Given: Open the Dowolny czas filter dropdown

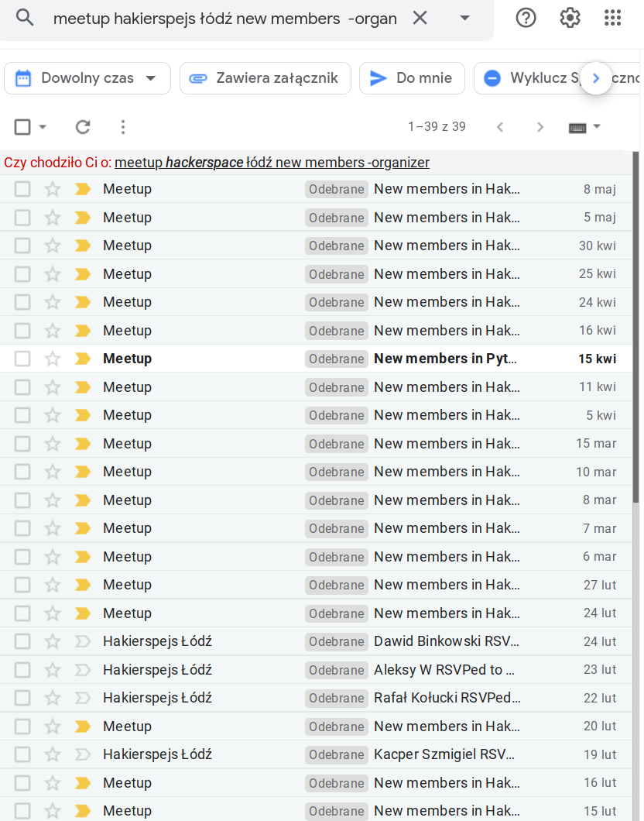Looking at the screenshot, I should [x=87, y=78].
